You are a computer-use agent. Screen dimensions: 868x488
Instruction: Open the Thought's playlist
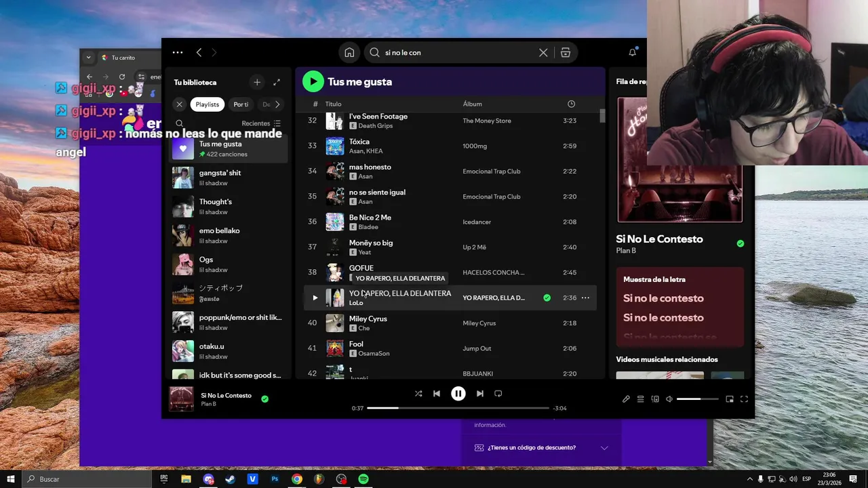[228, 207]
